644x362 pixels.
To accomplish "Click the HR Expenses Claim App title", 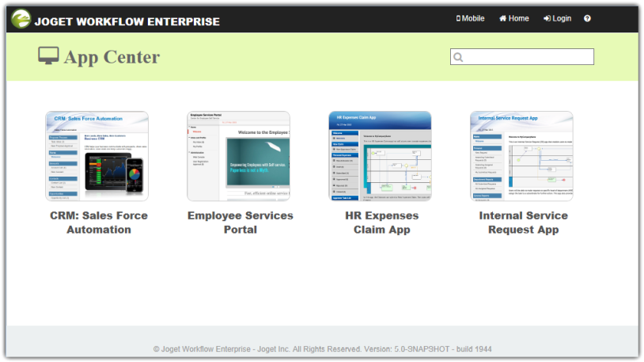I will point(382,223).
